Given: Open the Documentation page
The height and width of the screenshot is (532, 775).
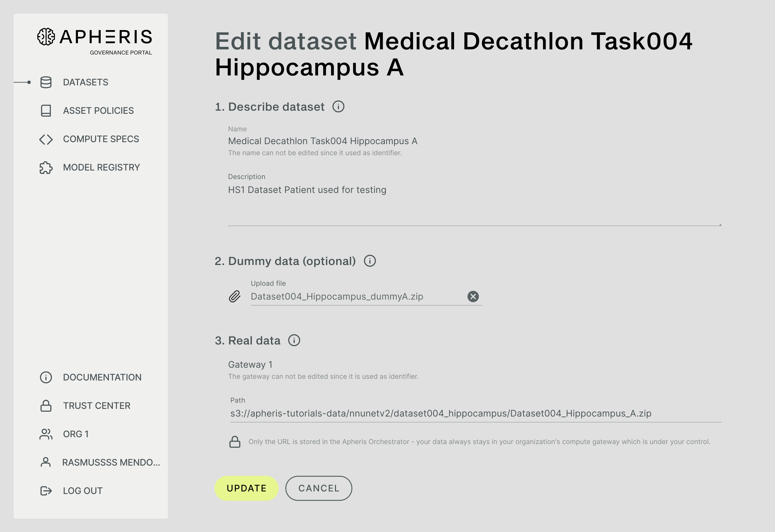Looking at the screenshot, I should tap(102, 377).
